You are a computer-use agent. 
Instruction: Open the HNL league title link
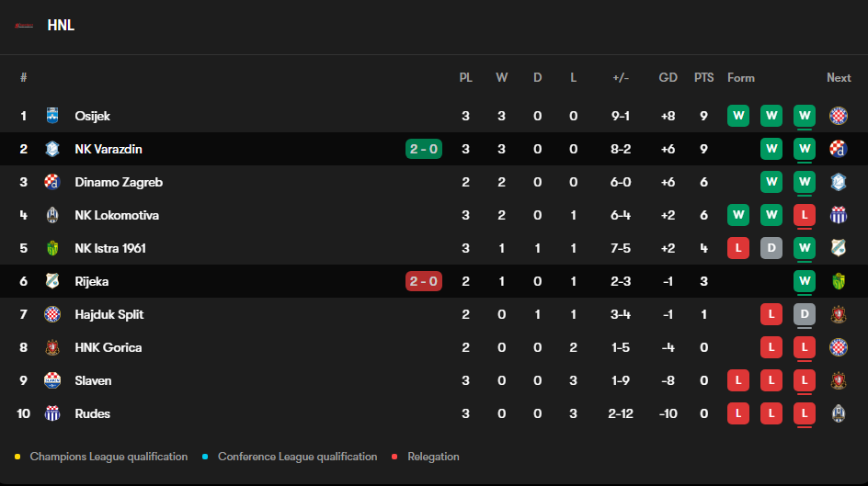pyautogui.click(x=61, y=26)
